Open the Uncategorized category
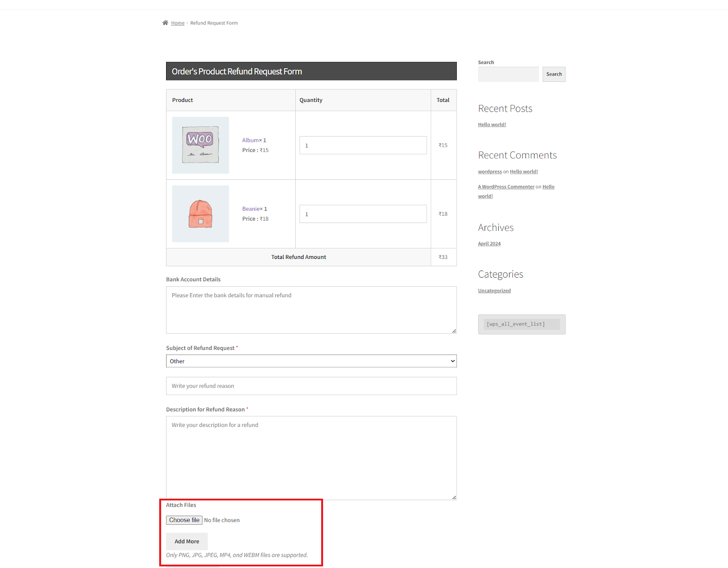Image resolution: width=728 pixels, height=568 pixels. coord(494,290)
